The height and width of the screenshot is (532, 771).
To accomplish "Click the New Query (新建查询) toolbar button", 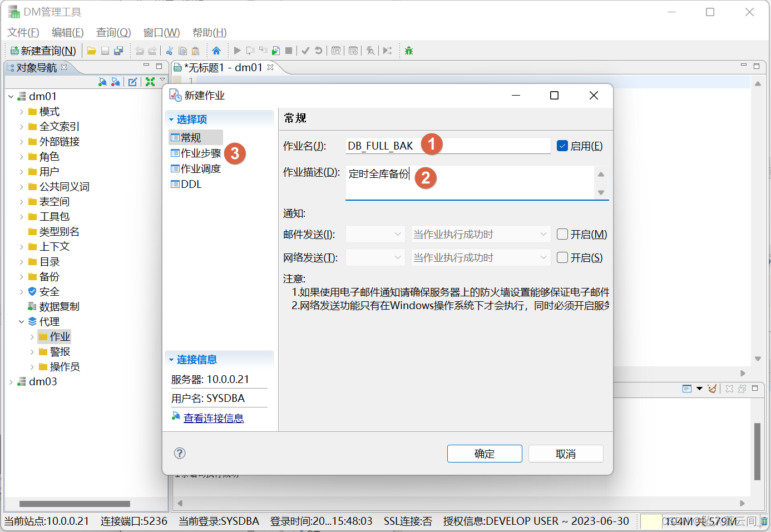I will pos(43,51).
